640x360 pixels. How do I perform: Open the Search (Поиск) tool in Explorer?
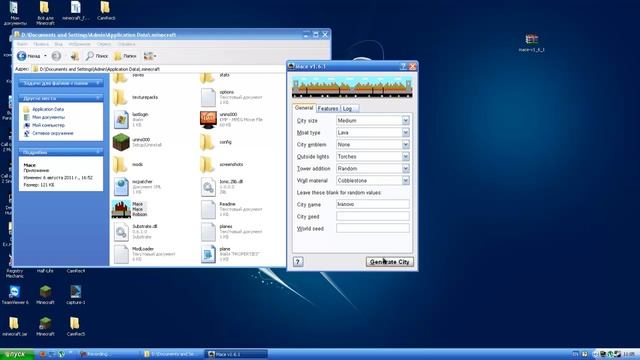[97, 56]
